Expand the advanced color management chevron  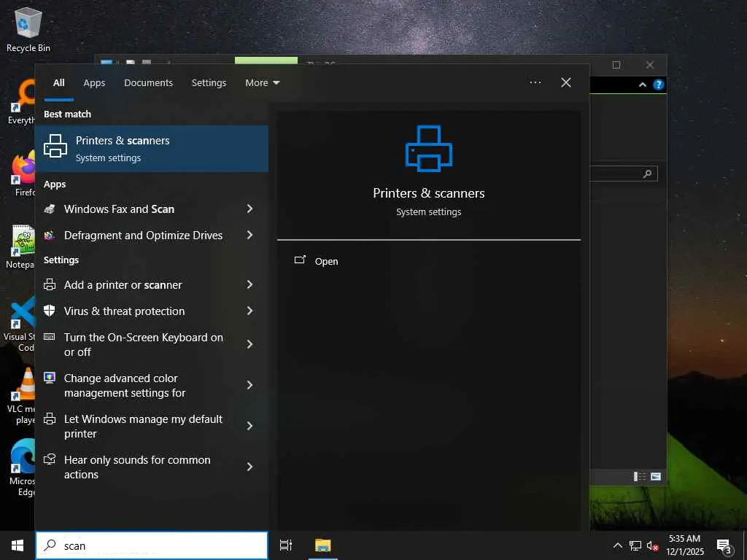[249, 385]
